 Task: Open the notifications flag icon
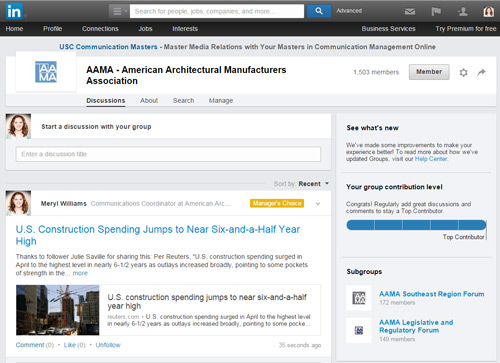pyautogui.click(x=436, y=12)
